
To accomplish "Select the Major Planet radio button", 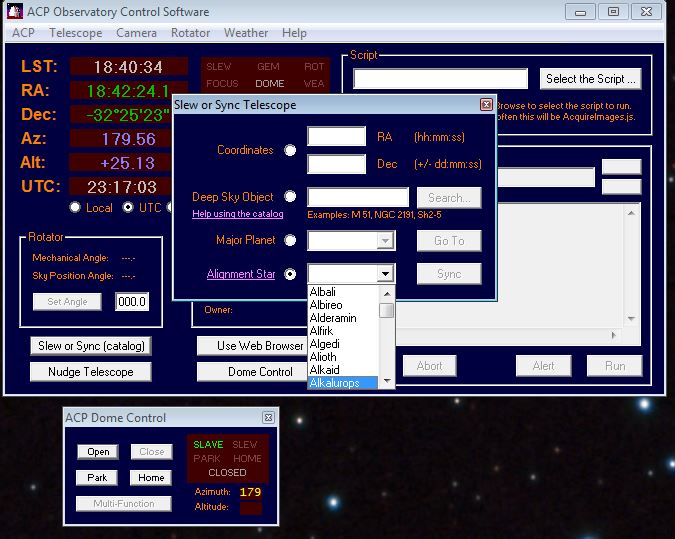I will coord(290,240).
